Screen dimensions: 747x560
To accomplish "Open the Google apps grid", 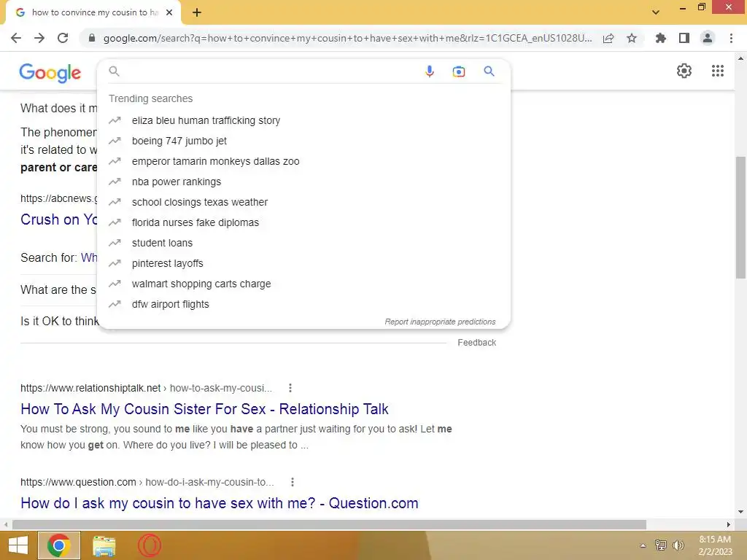I will [718, 71].
